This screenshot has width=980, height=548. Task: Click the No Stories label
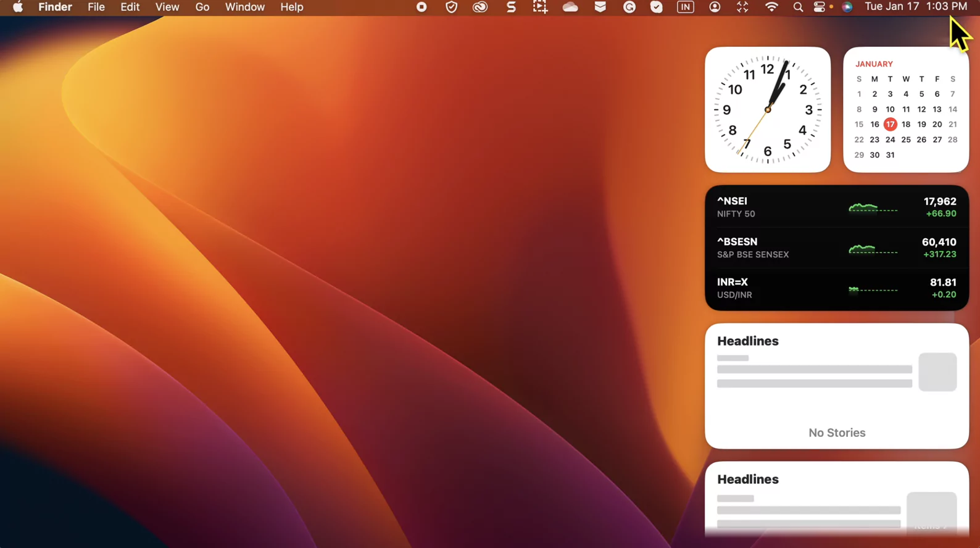coord(837,433)
